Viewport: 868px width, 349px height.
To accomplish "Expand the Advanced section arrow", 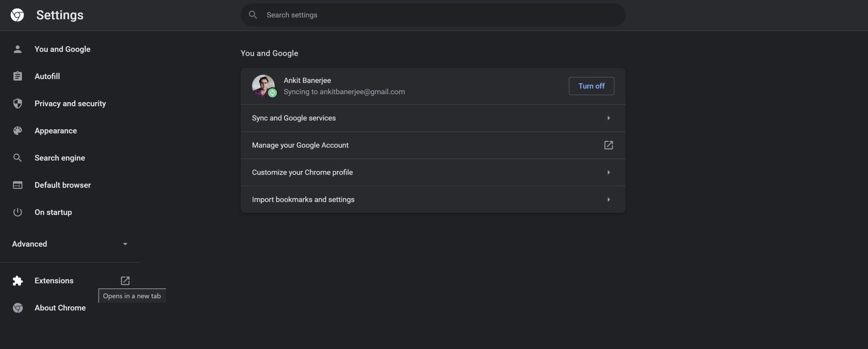I will pos(125,244).
